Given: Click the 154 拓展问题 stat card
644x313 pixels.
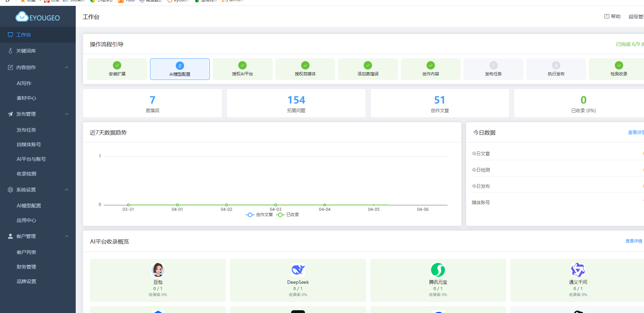Looking at the screenshot, I should [x=296, y=103].
